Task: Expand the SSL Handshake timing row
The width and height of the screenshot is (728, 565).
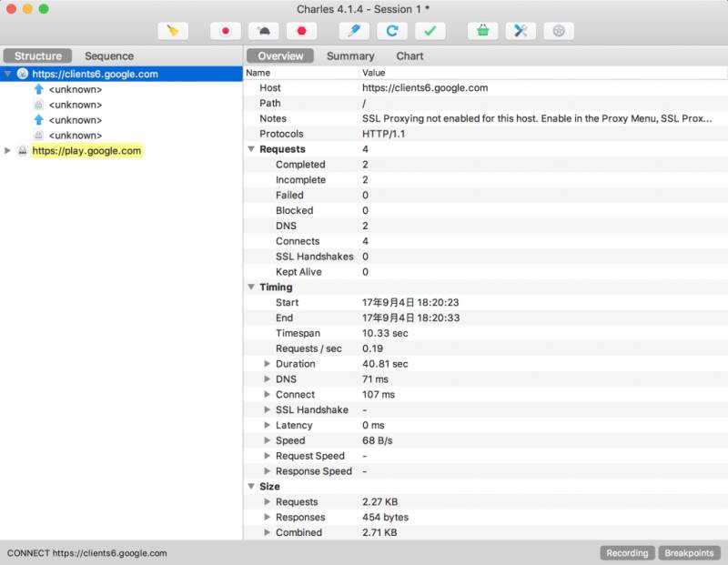Action: [267, 409]
